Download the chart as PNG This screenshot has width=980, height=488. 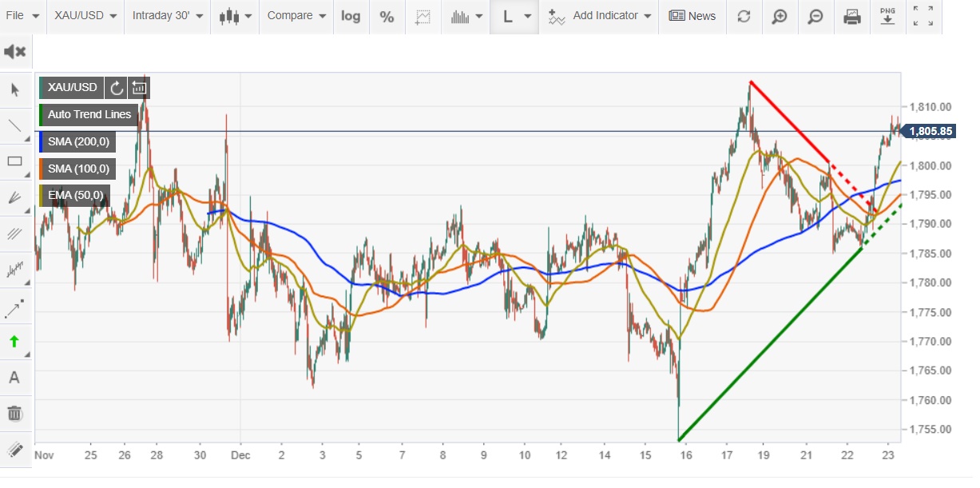(887, 16)
